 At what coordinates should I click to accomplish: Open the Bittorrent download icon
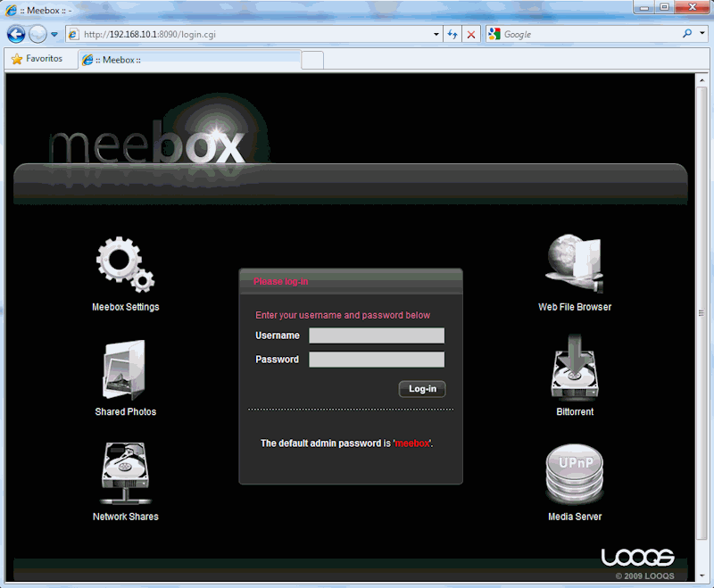click(x=575, y=368)
